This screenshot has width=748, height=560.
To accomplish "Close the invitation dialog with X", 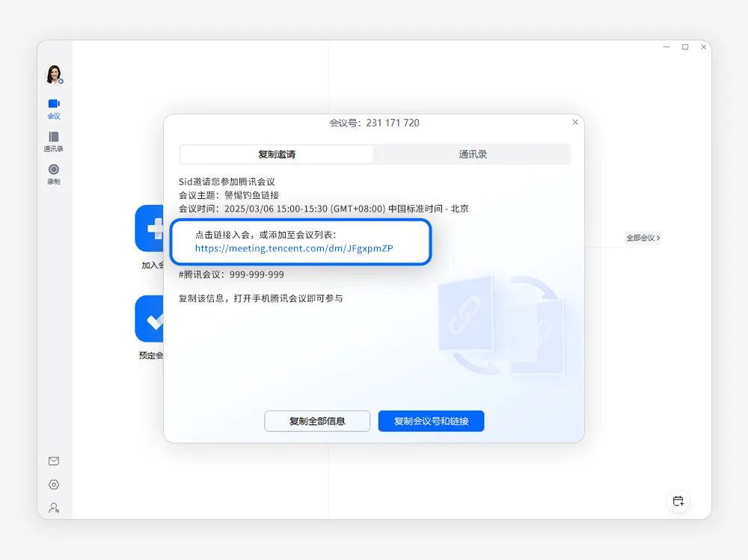I will [575, 122].
